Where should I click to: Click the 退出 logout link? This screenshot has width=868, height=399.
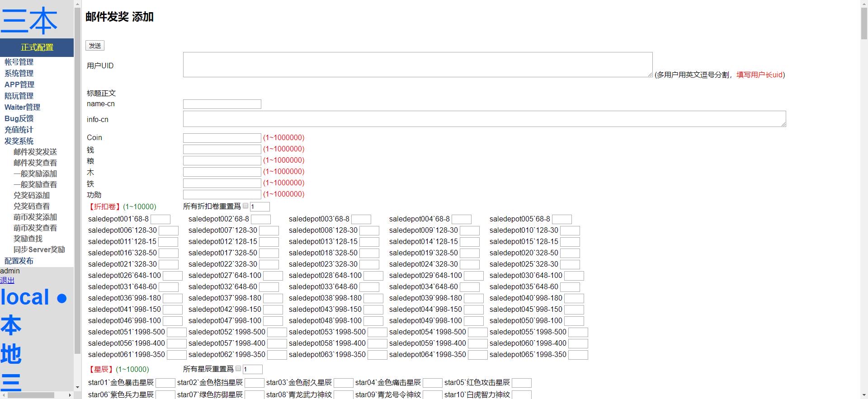click(7, 280)
